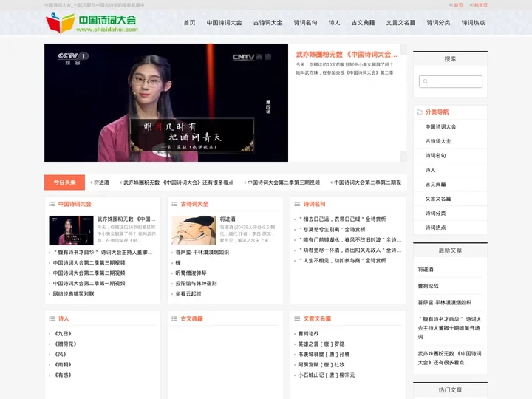The height and width of the screenshot is (399, 532).
Task: Open the 古诗词大全 navigation menu item
Action: [267, 23]
